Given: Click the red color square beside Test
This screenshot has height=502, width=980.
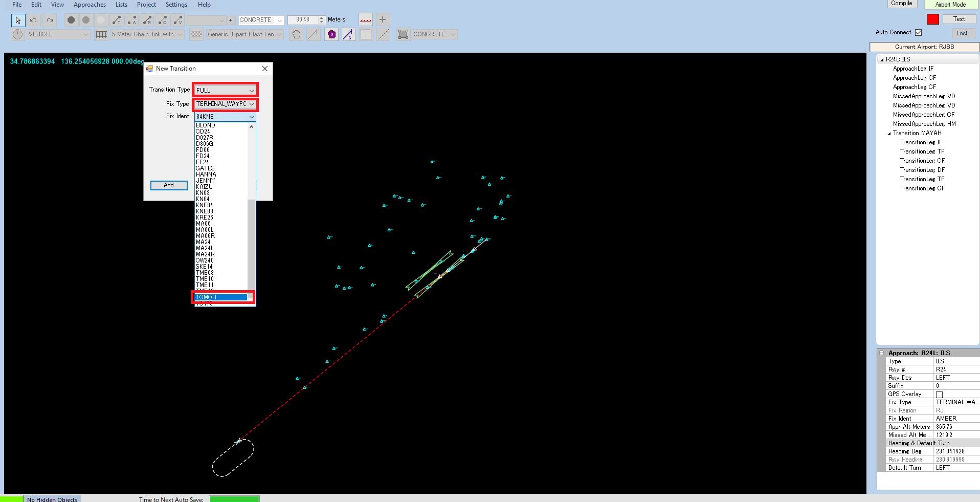Looking at the screenshot, I should (932, 19).
